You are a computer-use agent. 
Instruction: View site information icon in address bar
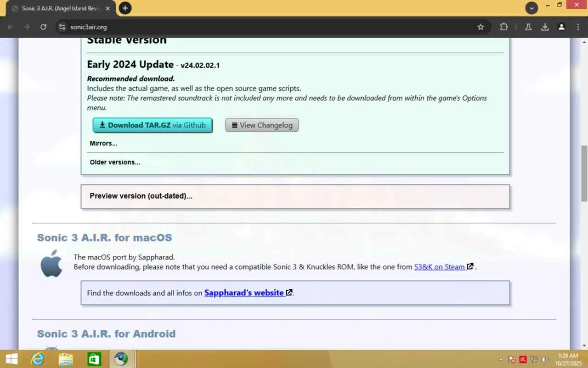click(63, 27)
